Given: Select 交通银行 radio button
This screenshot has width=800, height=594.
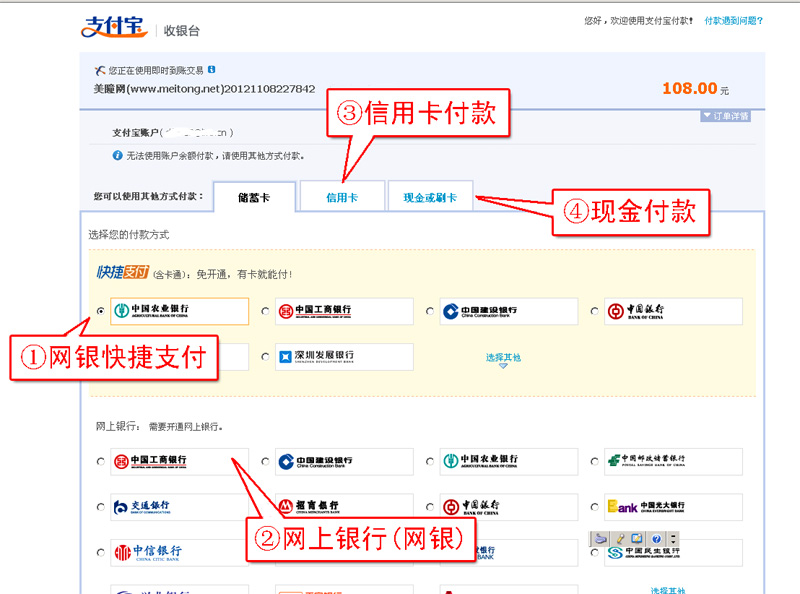Looking at the screenshot, I should point(101,507).
